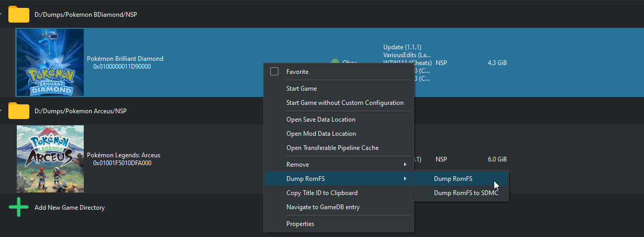Select the Pokémon Brilliant Diamond title text
The width and height of the screenshot is (644, 237).
pyautogui.click(x=125, y=59)
